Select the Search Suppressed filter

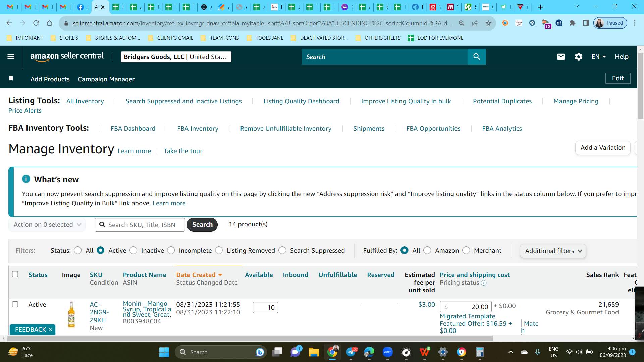(282, 250)
